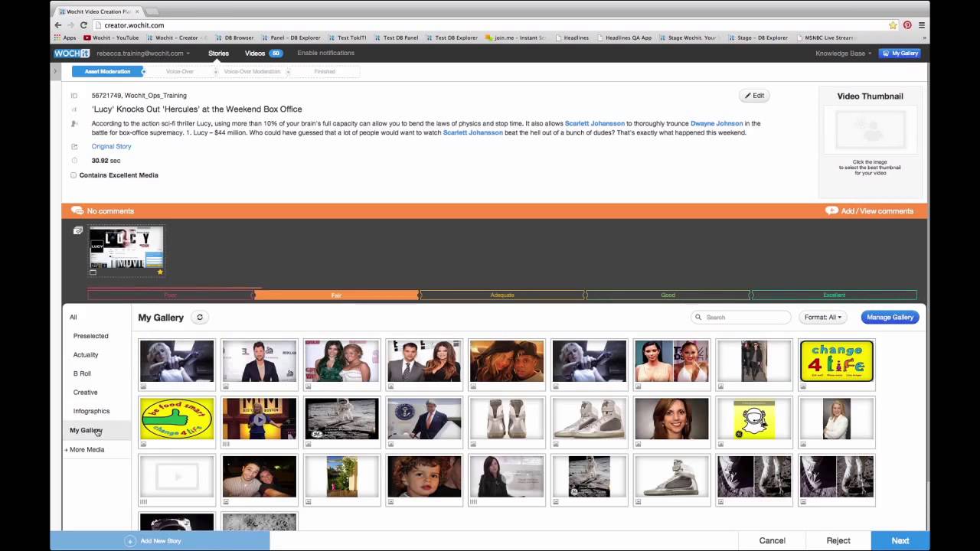This screenshot has width=980, height=551.
Task: Go back with browser back arrow
Action: [57, 24]
